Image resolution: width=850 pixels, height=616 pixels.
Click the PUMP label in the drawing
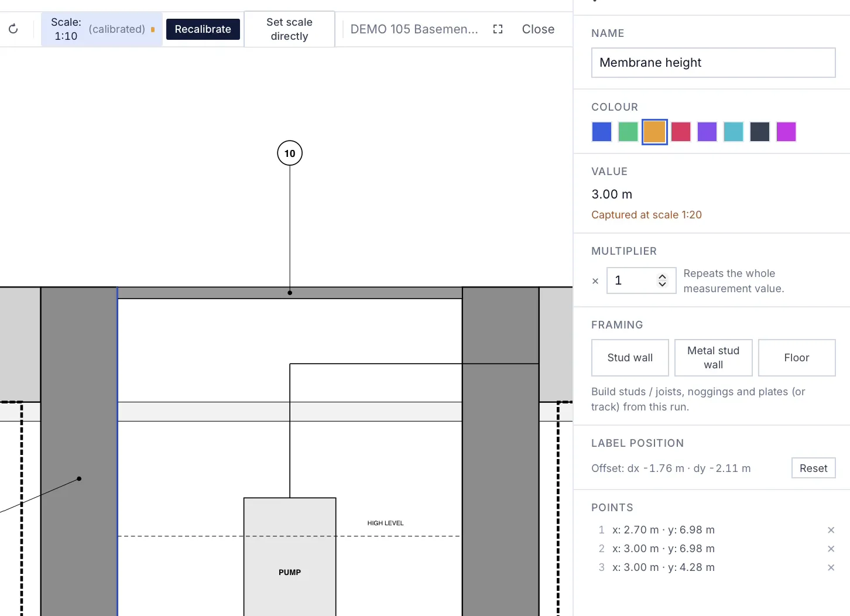[x=290, y=572]
